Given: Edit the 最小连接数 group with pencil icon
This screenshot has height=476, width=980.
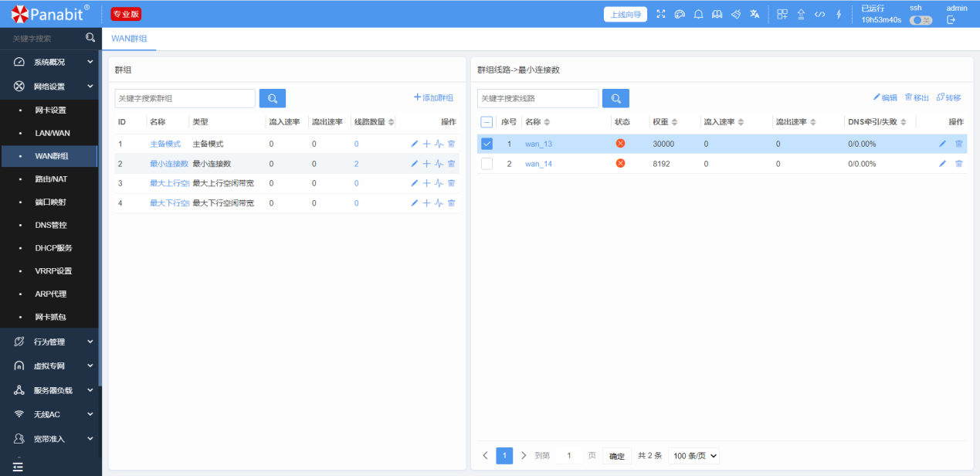Looking at the screenshot, I should [415, 164].
